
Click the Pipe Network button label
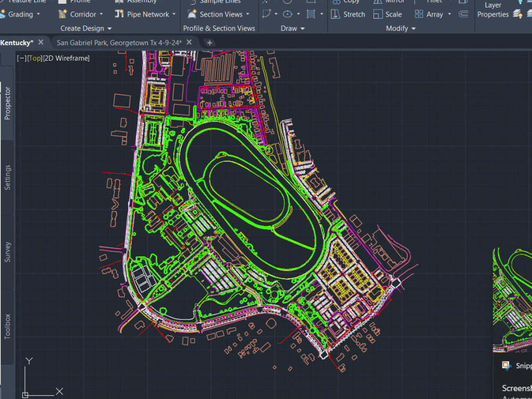tap(148, 14)
